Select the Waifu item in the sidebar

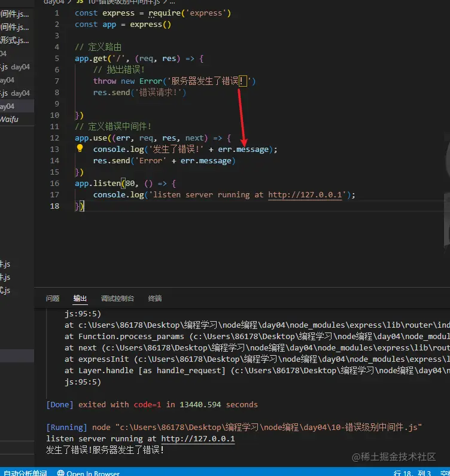9,120
